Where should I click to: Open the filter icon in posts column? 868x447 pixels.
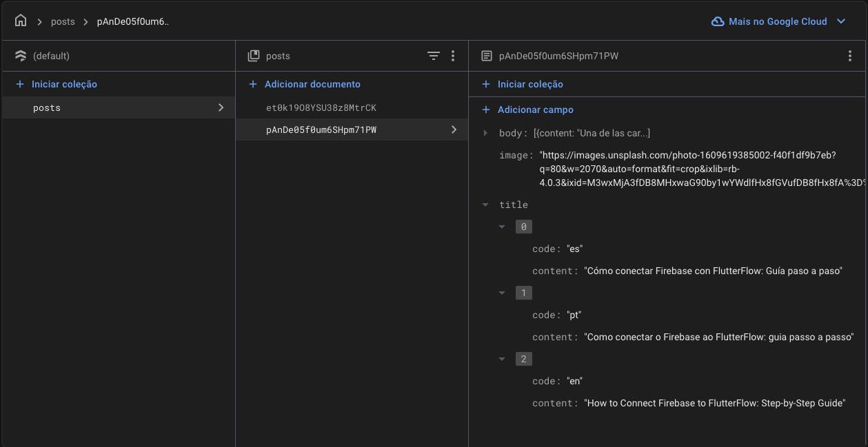point(433,56)
